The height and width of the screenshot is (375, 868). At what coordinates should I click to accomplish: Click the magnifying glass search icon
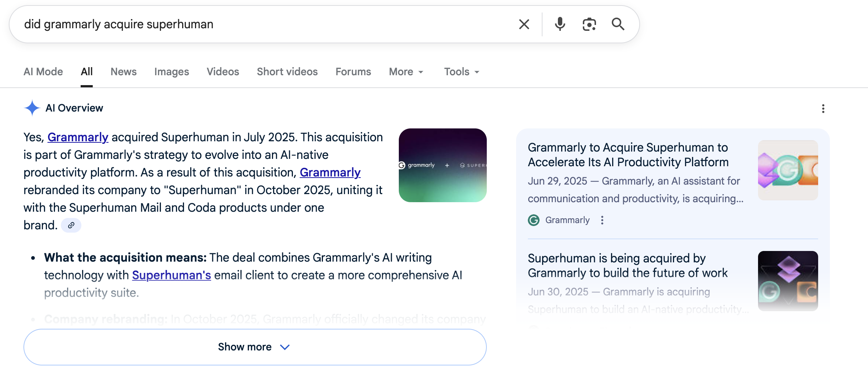point(618,24)
